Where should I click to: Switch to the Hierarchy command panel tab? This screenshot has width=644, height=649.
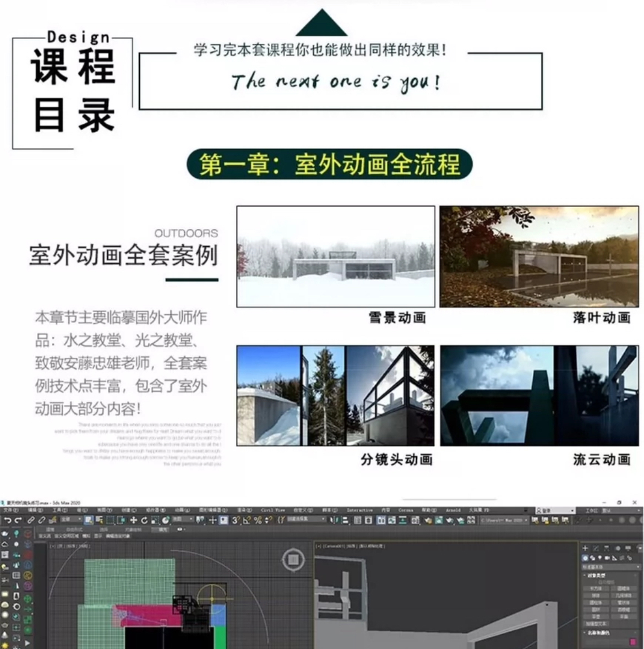pos(607,548)
